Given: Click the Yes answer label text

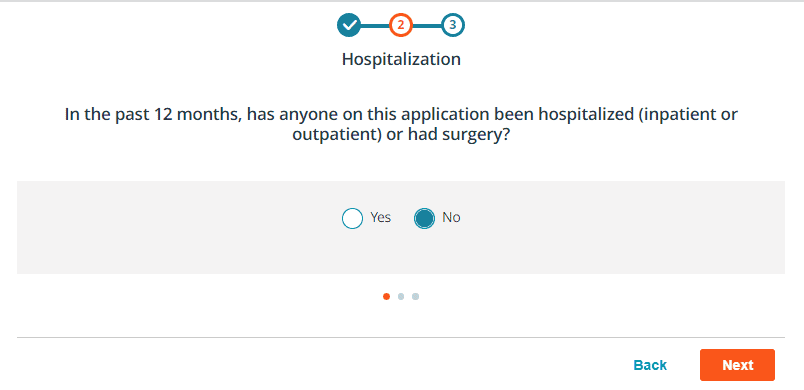Looking at the screenshot, I should [x=380, y=217].
